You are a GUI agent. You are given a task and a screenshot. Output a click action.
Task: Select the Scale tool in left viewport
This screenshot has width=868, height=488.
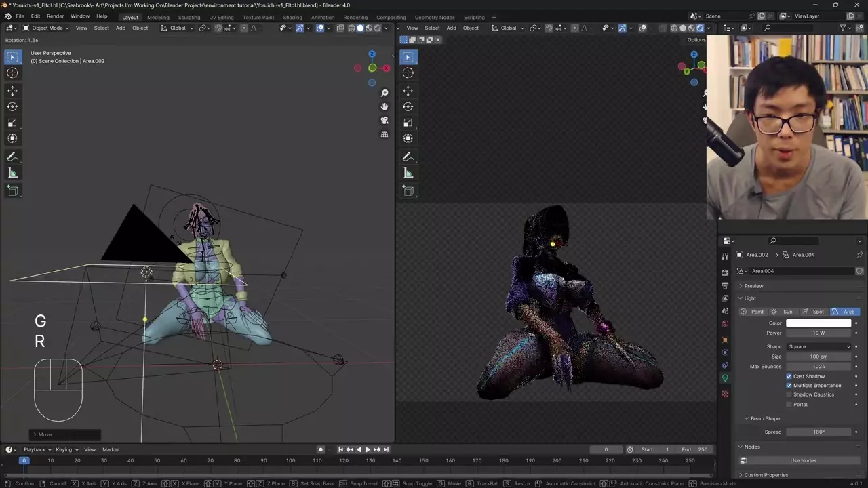coord(12,123)
